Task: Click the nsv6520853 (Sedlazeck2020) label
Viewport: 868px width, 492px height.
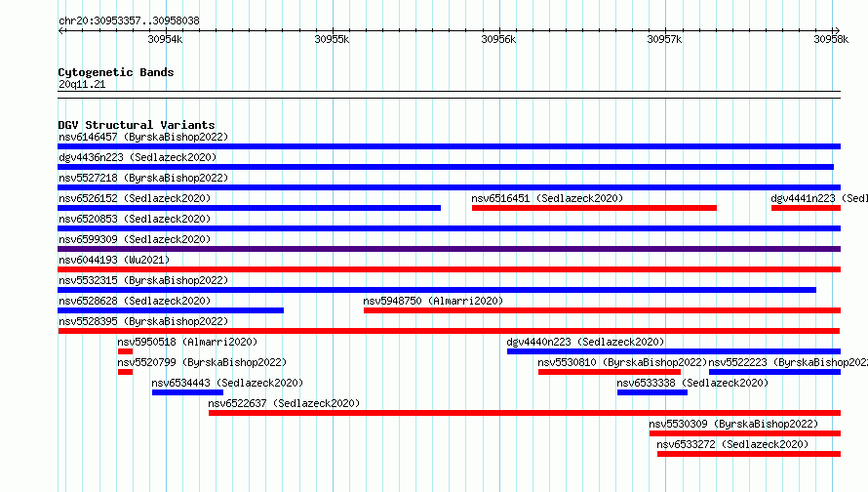Action: pos(135,219)
